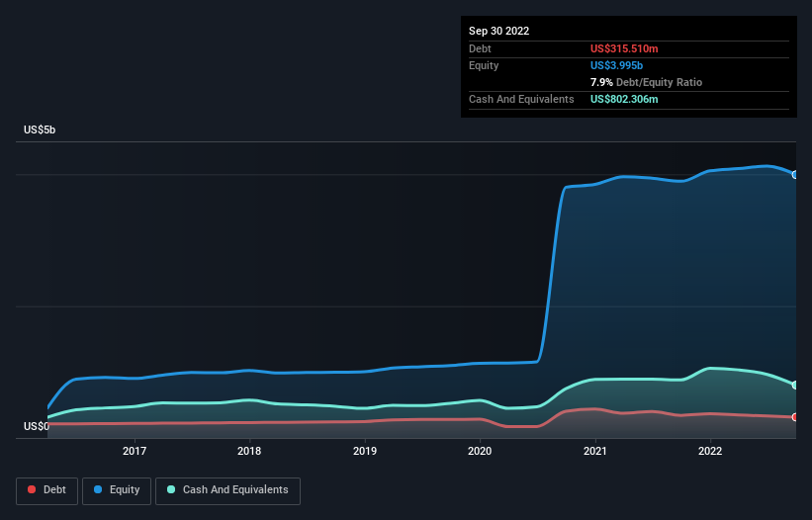Screen dimensions: 812x520
Task: Click the 2020 x-axis label
Action: [480, 451]
